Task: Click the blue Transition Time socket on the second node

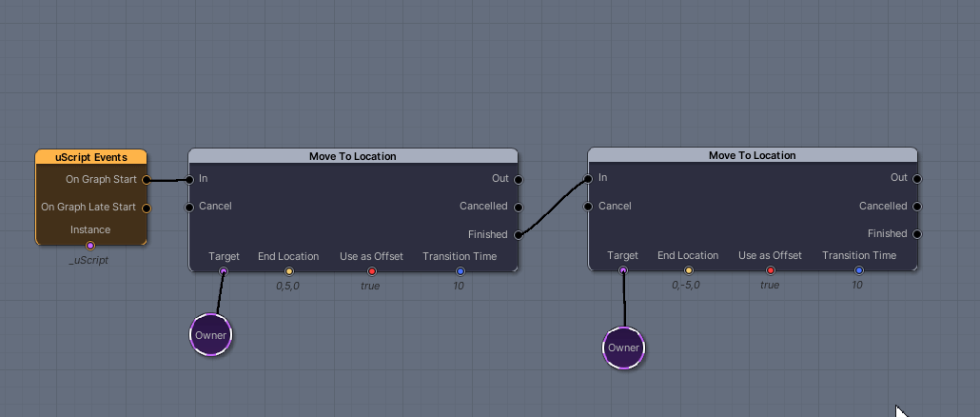Action: (x=859, y=270)
